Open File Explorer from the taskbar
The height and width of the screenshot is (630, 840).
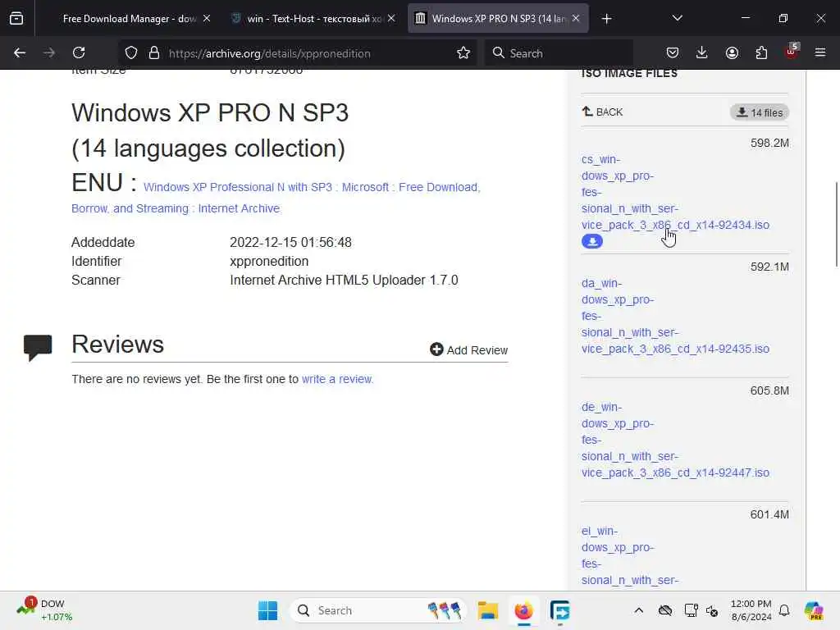(x=488, y=610)
